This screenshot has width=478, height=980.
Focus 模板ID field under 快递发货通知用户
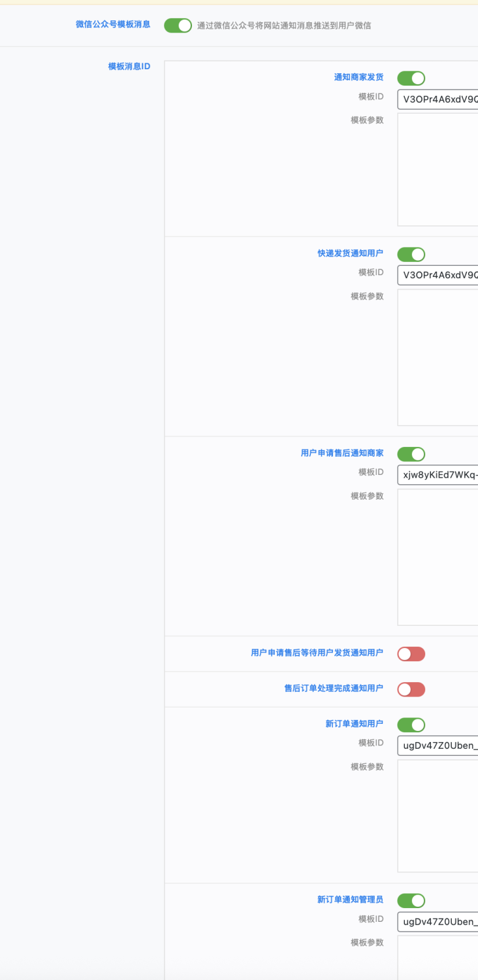(x=438, y=275)
